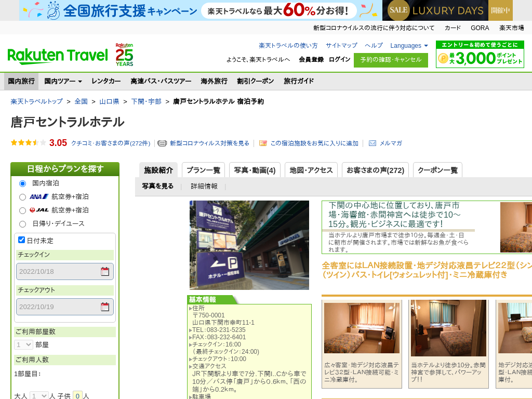Click the 詳細情報 sub-tab
Image resolution: width=532 pixels, height=399 pixels.
[204, 186]
